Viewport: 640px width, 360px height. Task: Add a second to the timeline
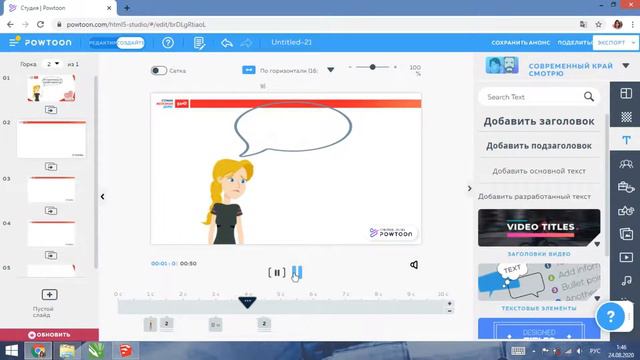[449, 303]
